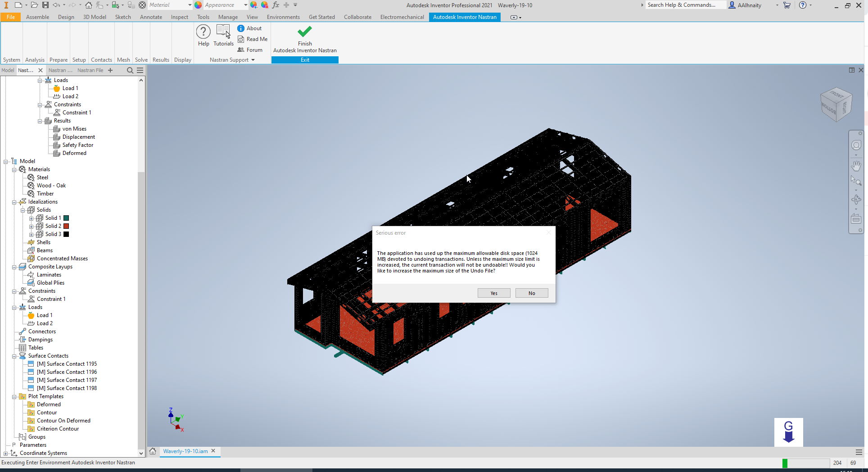868x472 pixels.
Task: Open the Help icon in ribbon
Action: click(203, 35)
